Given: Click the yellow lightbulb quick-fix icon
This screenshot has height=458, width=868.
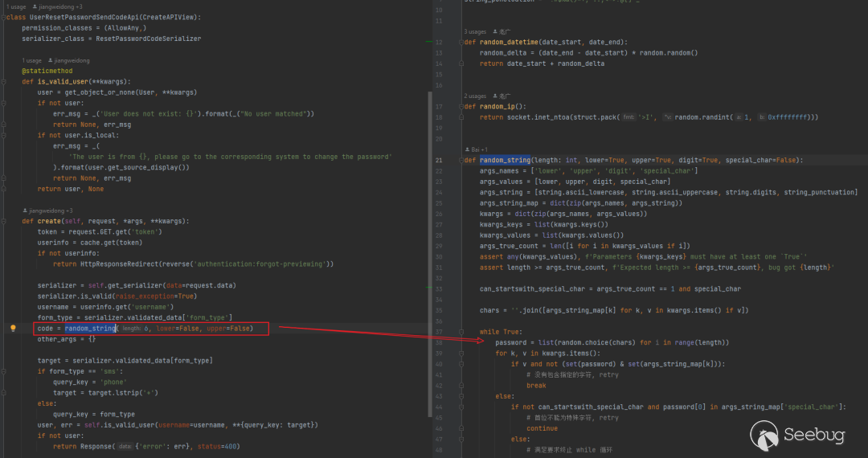Looking at the screenshot, I should pyautogui.click(x=13, y=328).
